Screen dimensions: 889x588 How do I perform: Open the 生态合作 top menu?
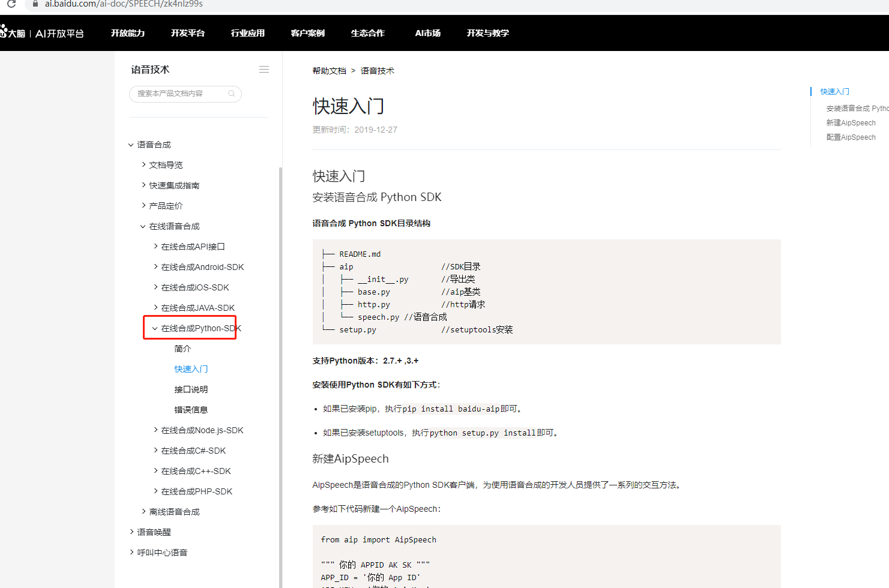click(368, 33)
